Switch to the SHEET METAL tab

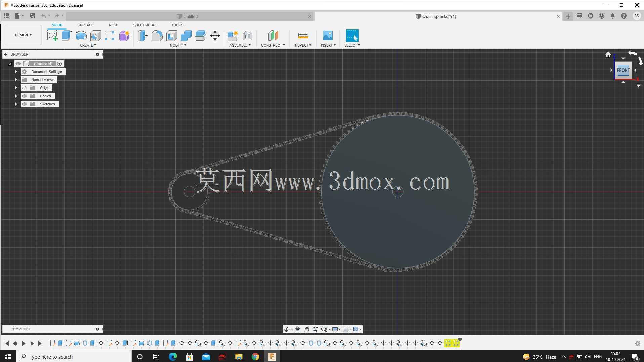(145, 25)
